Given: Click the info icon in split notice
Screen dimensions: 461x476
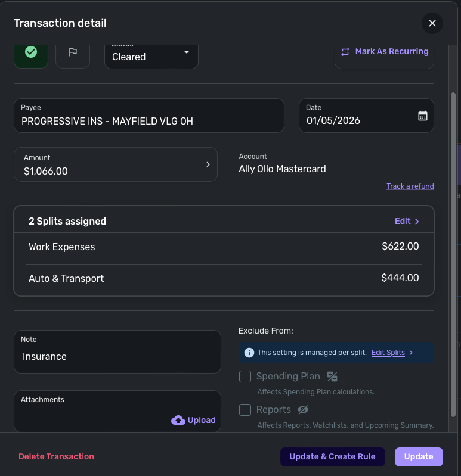Looking at the screenshot, I should coord(249,353).
